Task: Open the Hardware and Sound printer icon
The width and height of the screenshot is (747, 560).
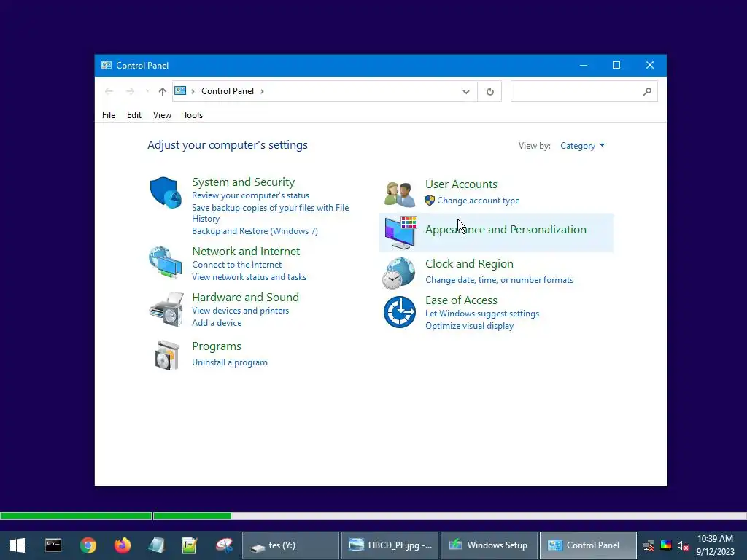Action: (166, 309)
